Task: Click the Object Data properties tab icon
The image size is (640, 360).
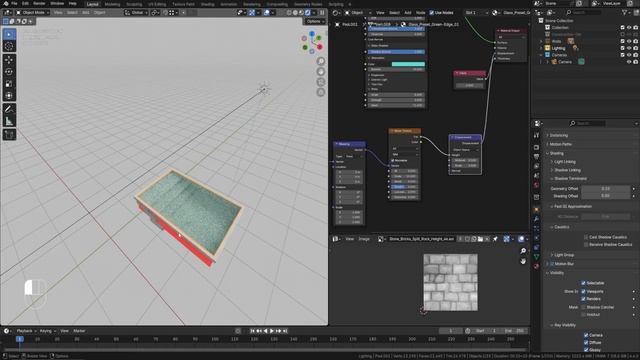Action: click(x=536, y=256)
